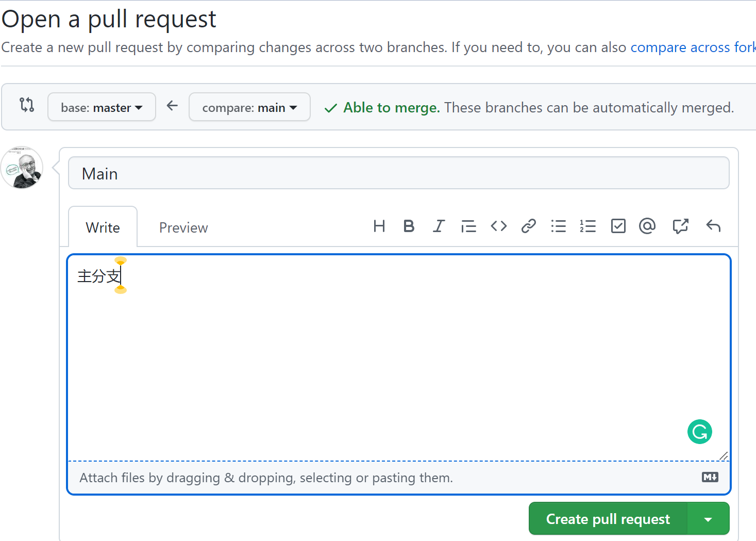Click the Grammarly icon in the comment box
The image size is (756, 541).
coord(700,432)
